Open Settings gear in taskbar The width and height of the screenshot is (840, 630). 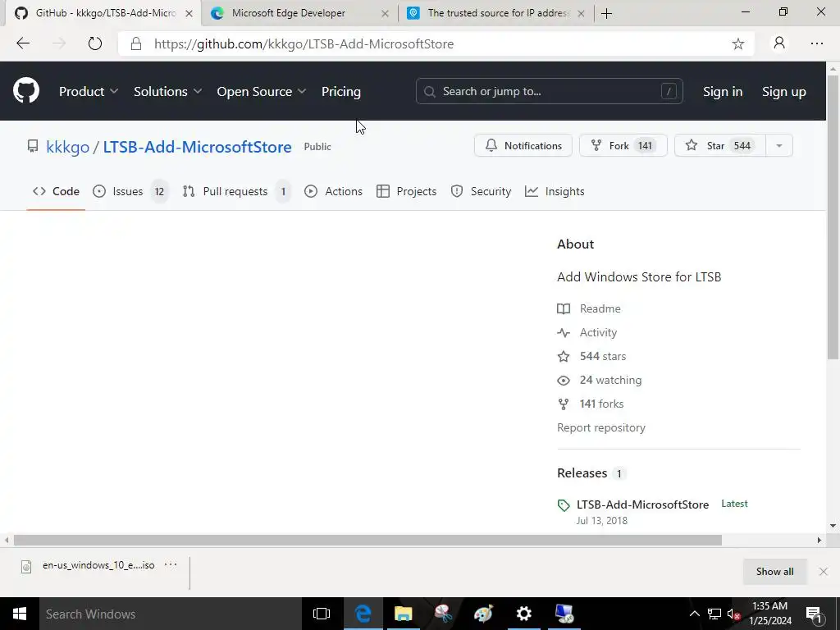(x=523, y=614)
